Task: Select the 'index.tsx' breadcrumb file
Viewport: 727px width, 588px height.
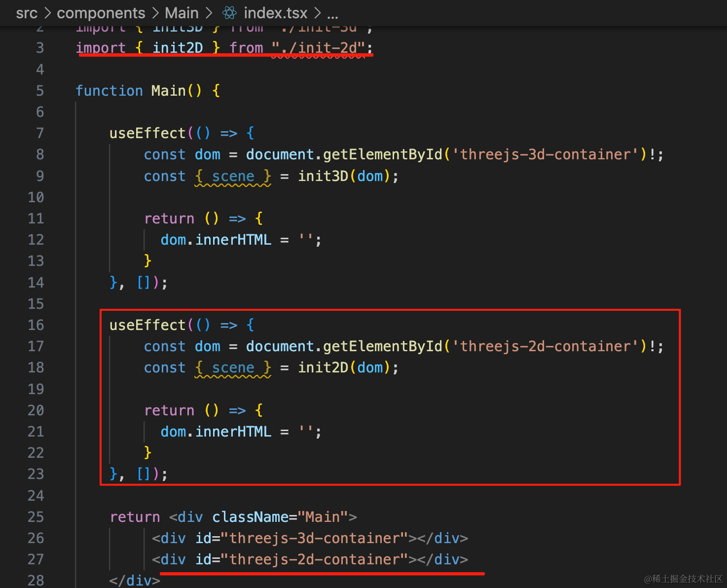Action: coord(275,13)
